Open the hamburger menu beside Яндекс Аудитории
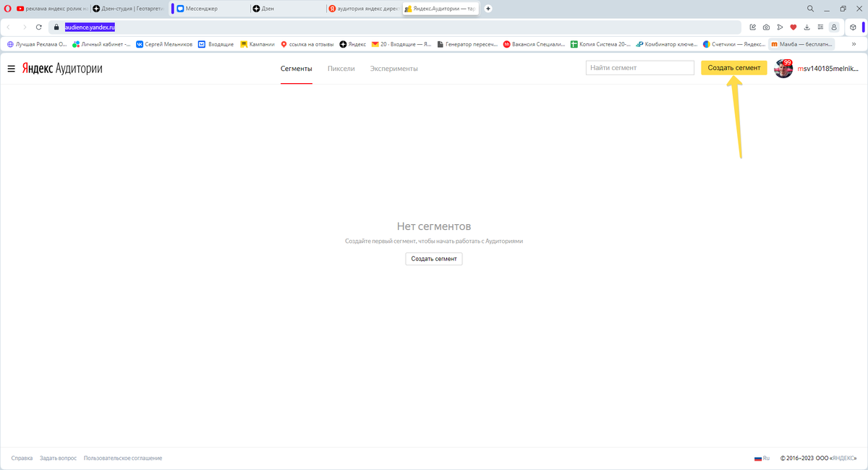The width and height of the screenshot is (868, 470). coord(11,69)
